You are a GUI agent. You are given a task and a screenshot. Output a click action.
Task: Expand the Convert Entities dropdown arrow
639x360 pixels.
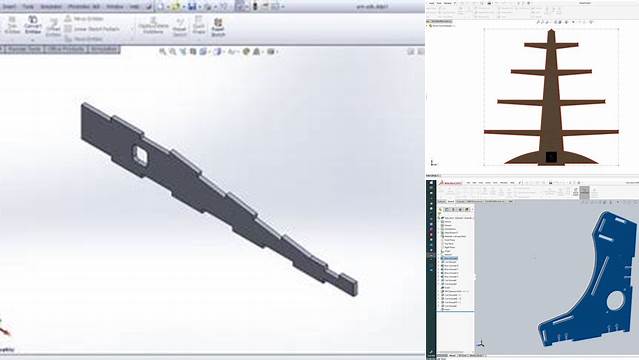pyautogui.click(x=33, y=40)
